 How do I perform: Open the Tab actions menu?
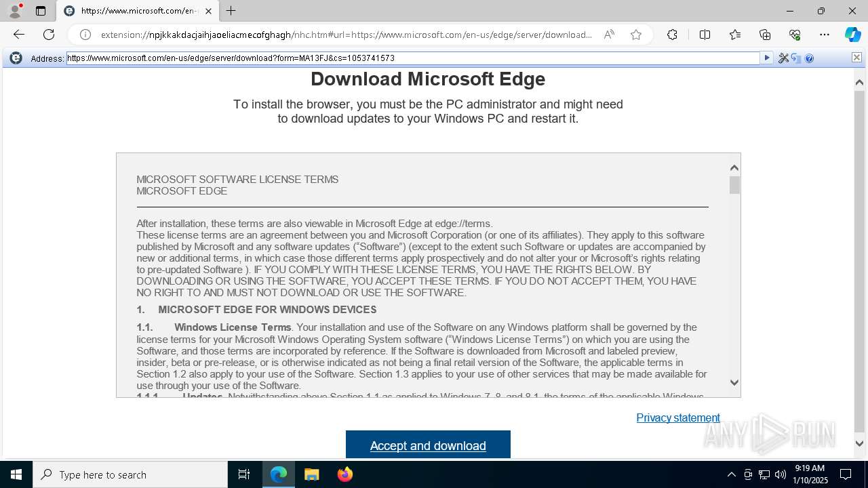pos(41,11)
